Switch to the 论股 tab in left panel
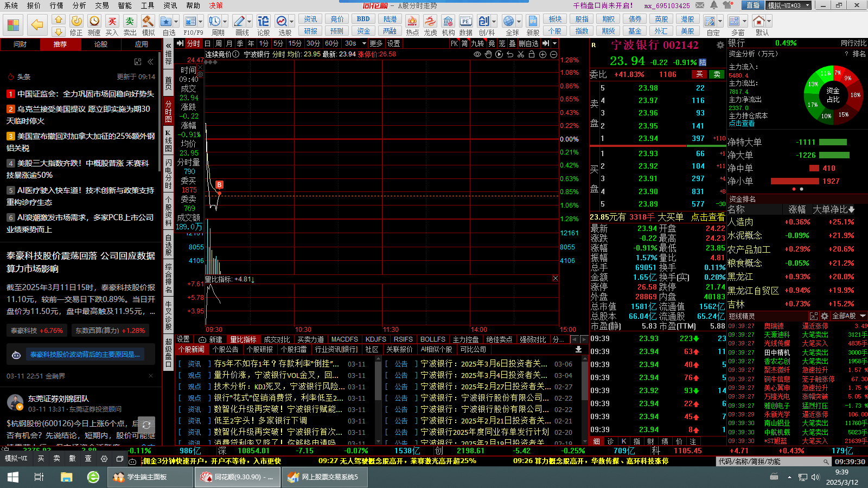Viewport: 868px width, 488px height. click(x=101, y=44)
